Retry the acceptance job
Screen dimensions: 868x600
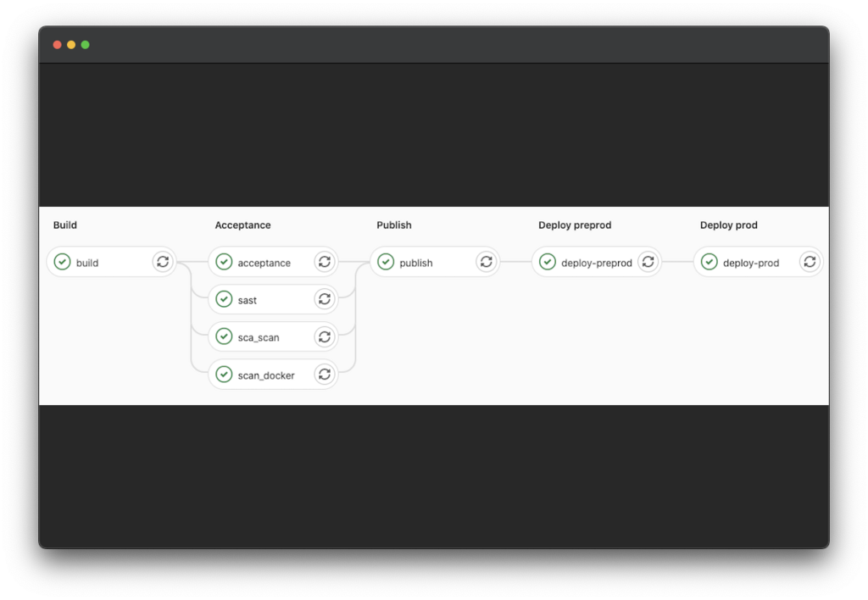click(x=324, y=262)
